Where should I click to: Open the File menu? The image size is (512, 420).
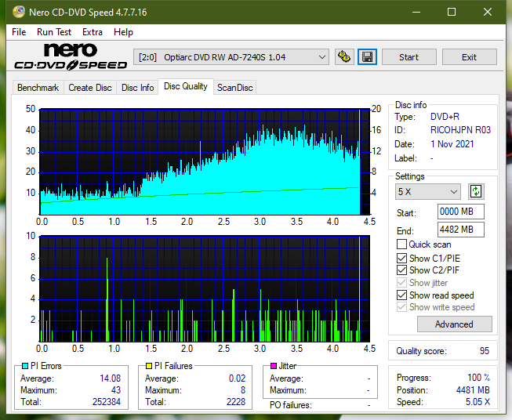click(x=19, y=32)
